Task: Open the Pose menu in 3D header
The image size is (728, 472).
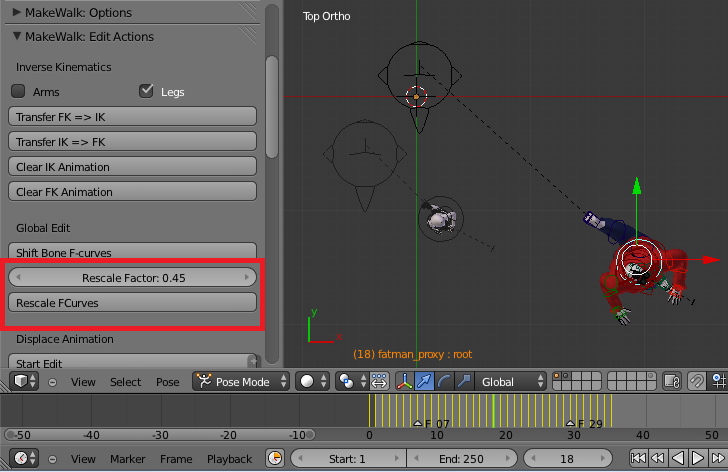Action: coord(166,381)
